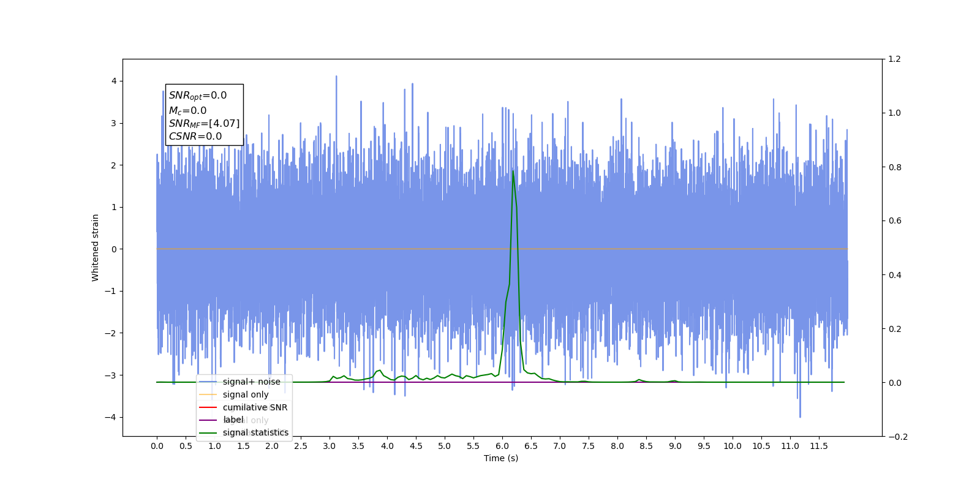Click secondary y-axis tick label 0.8
Viewport: 980px width, 490px height.
pyautogui.click(x=895, y=167)
